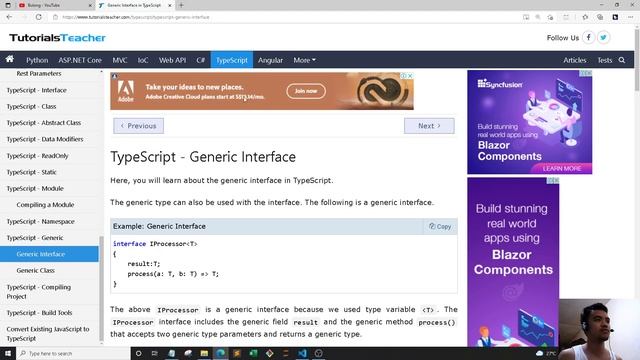Launch Visual Studio Code from taskbar

(x=302, y=353)
